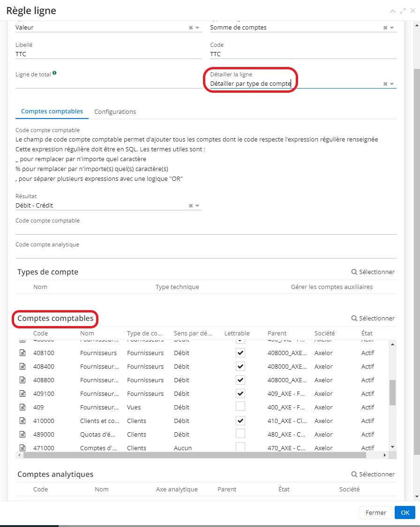Screen dimensions: 420x527
Task: Click the Fermer button
Action: point(375,512)
